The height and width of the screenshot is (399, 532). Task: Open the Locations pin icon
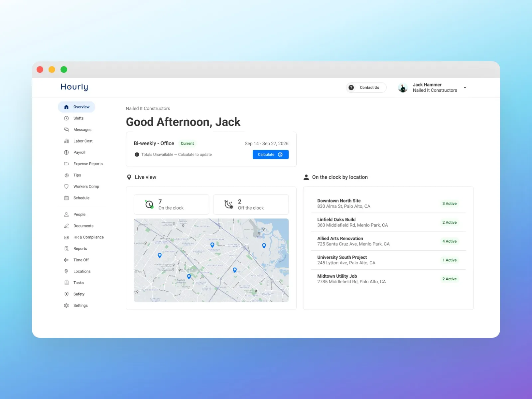(66, 271)
